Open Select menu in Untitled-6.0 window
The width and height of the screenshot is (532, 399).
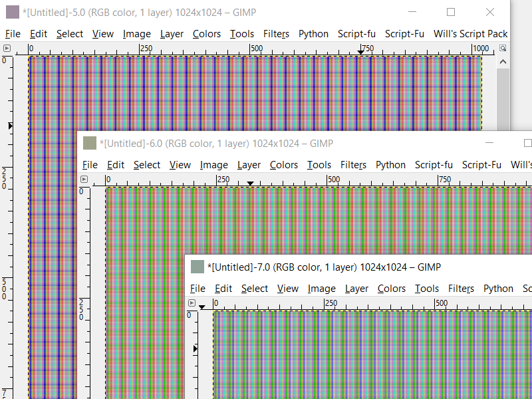point(146,165)
